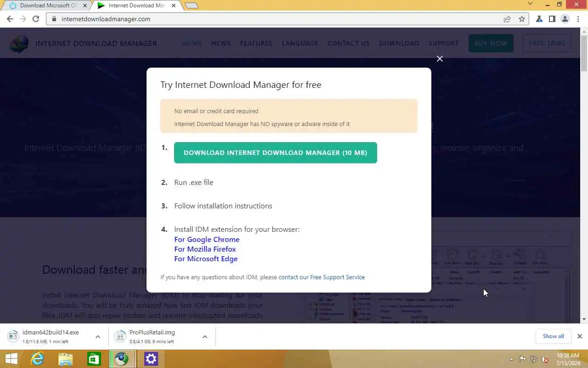The image size is (588, 368).
Task: Click scrollbar down arrow
Action: pos(584,319)
